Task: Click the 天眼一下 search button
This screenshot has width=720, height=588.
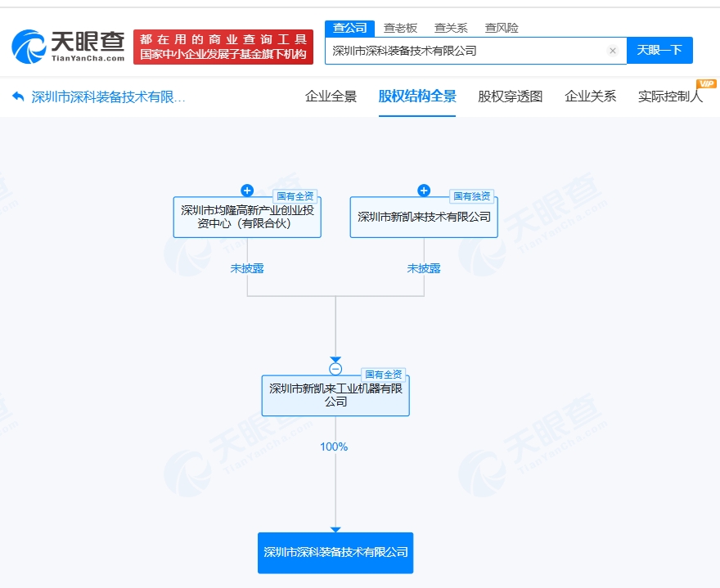Action: click(659, 51)
